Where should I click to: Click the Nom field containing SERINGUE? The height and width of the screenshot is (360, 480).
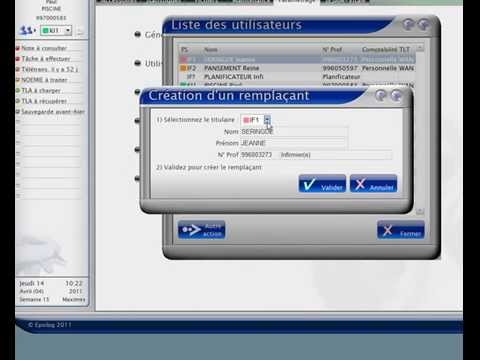[x=294, y=132]
